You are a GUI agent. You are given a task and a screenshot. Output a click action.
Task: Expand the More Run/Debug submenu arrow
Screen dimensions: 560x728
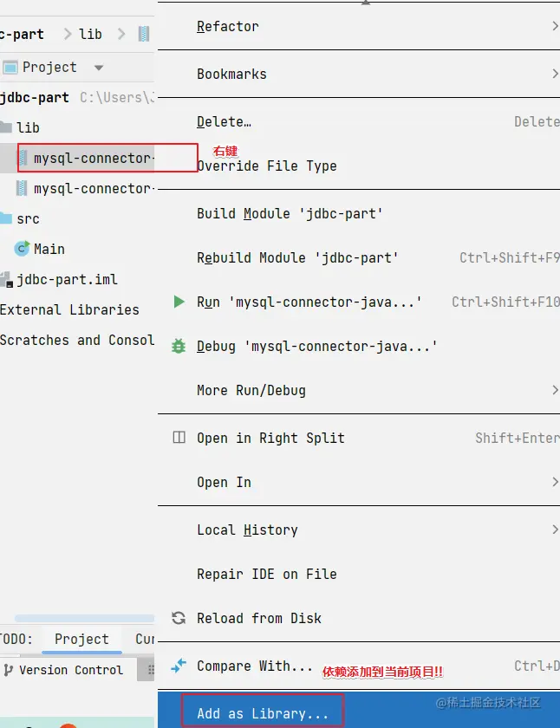[x=555, y=390]
